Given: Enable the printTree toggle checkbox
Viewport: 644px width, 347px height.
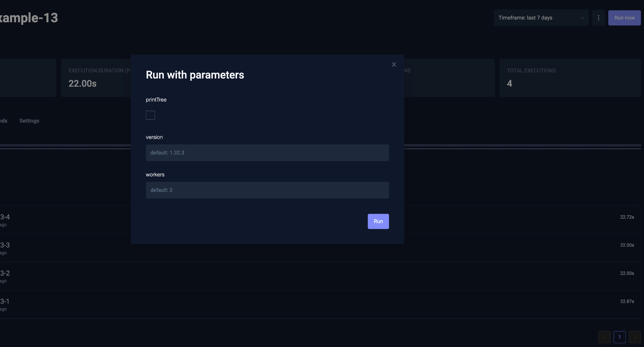Looking at the screenshot, I should (x=150, y=115).
